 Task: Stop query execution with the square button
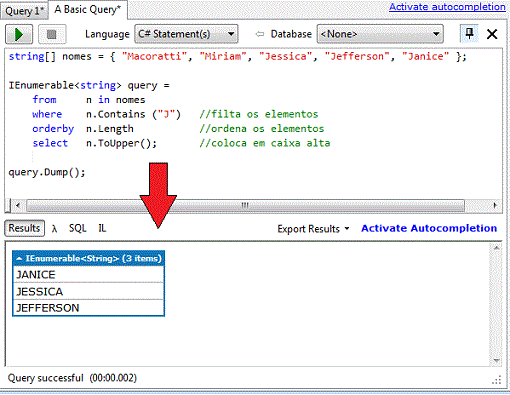click(52, 34)
